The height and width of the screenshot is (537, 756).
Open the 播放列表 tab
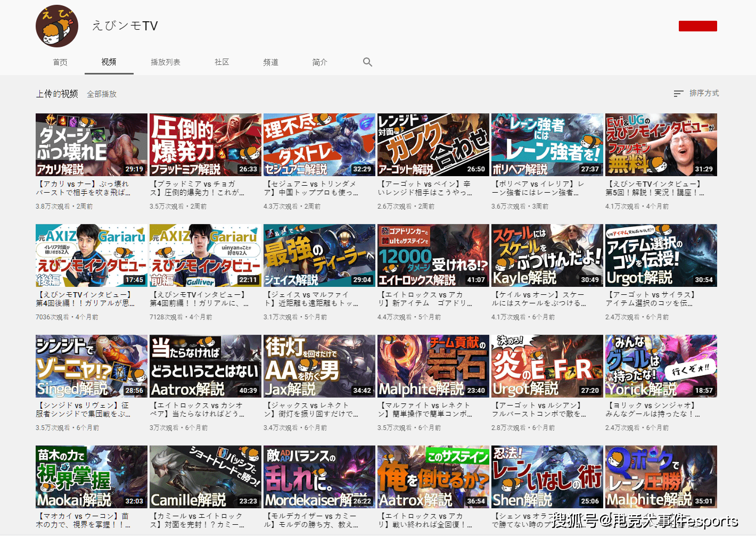(x=166, y=62)
